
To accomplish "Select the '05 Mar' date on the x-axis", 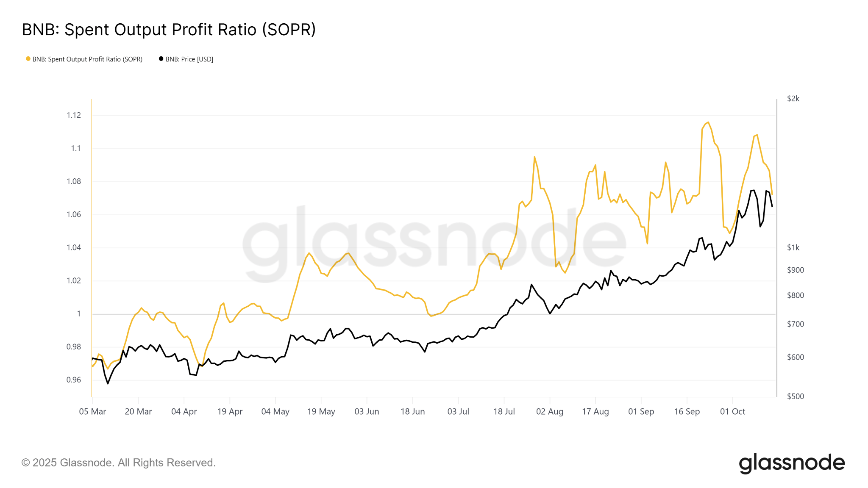I will [92, 411].
